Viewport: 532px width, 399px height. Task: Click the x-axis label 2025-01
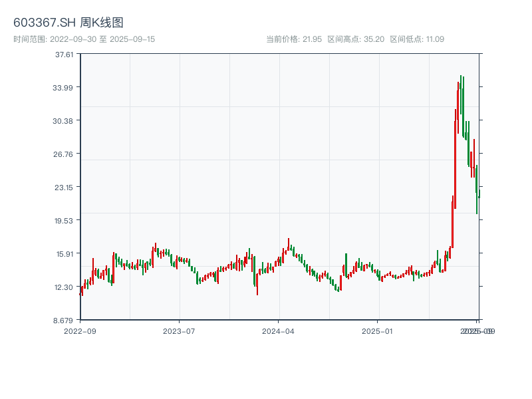pos(377,331)
